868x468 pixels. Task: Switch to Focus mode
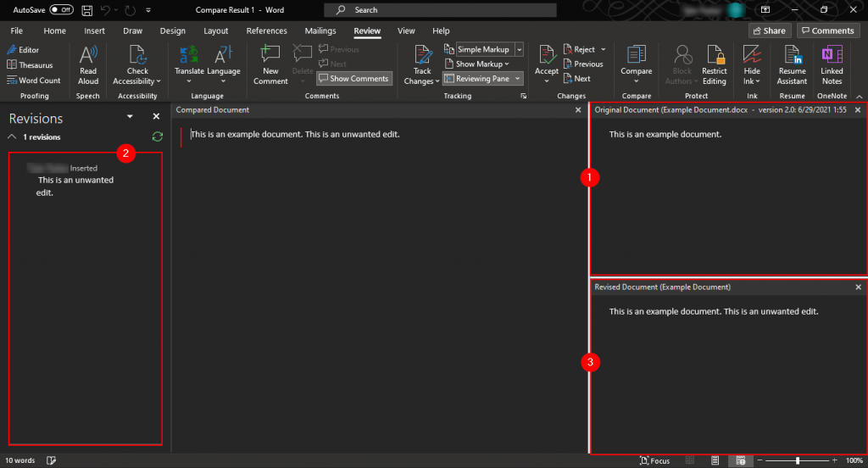(x=654, y=461)
